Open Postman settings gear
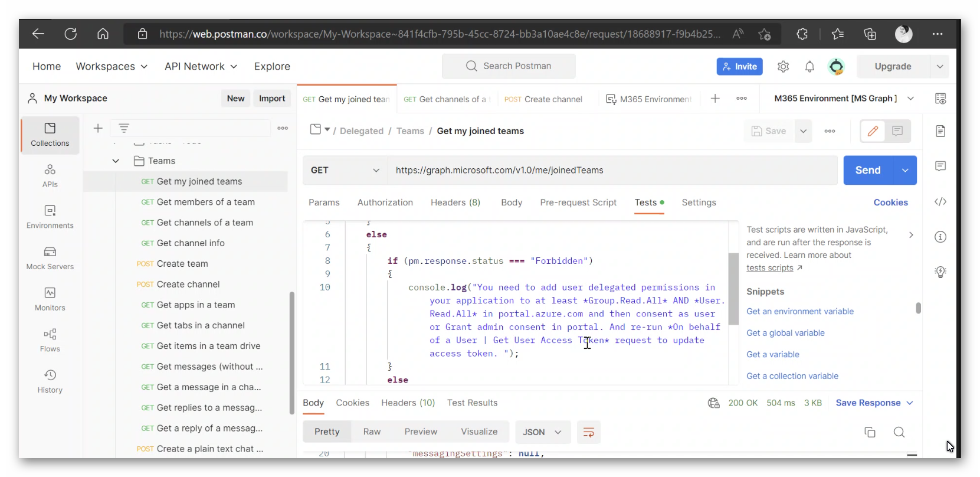 pyautogui.click(x=783, y=67)
